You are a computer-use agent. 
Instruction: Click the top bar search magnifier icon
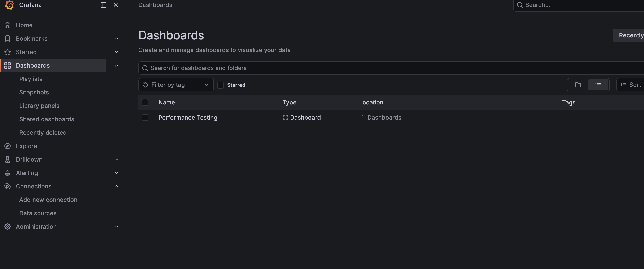pyautogui.click(x=519, y=5)
